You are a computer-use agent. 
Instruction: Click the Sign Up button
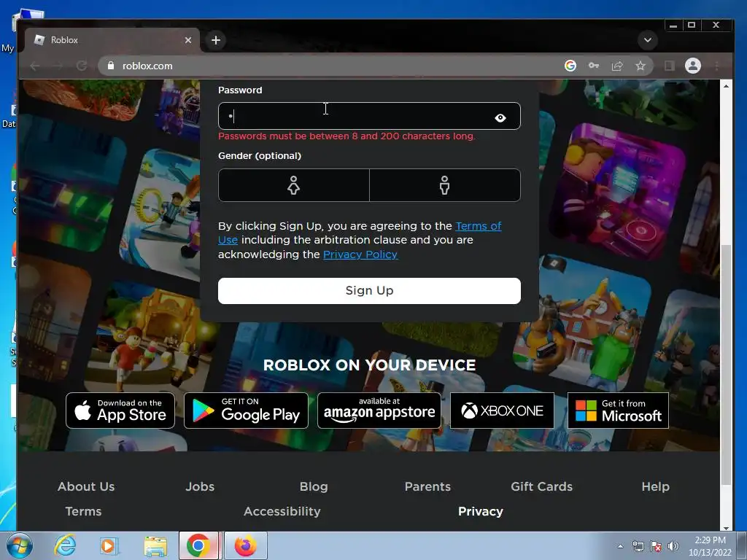coord(369,290)
